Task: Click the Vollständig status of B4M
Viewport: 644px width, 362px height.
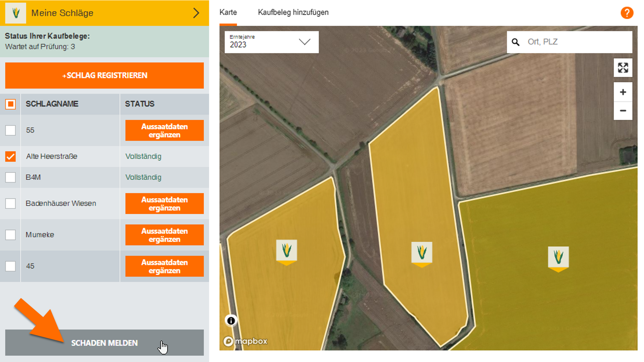Action: tap(143, 177)
